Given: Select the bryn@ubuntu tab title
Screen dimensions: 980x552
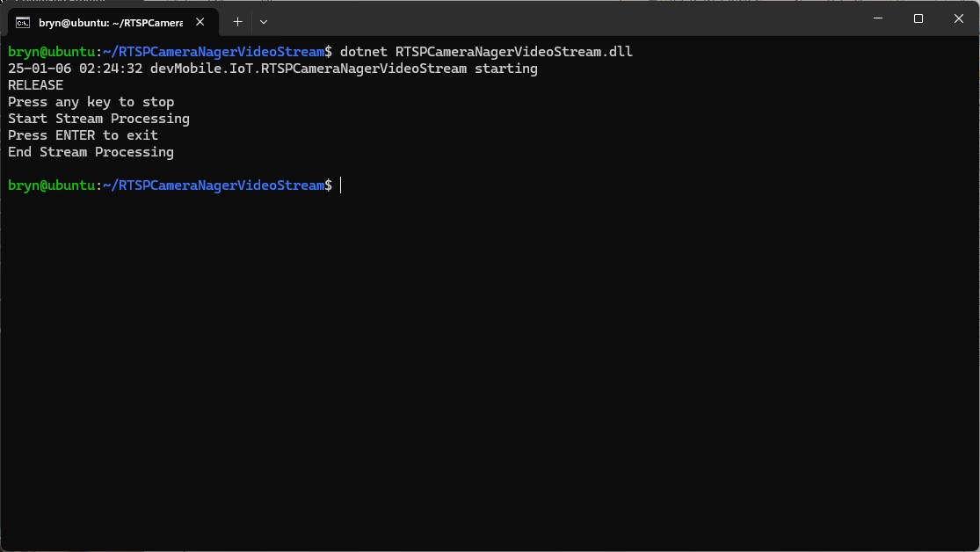Looking at the screenshot, I should coord(110,22).
